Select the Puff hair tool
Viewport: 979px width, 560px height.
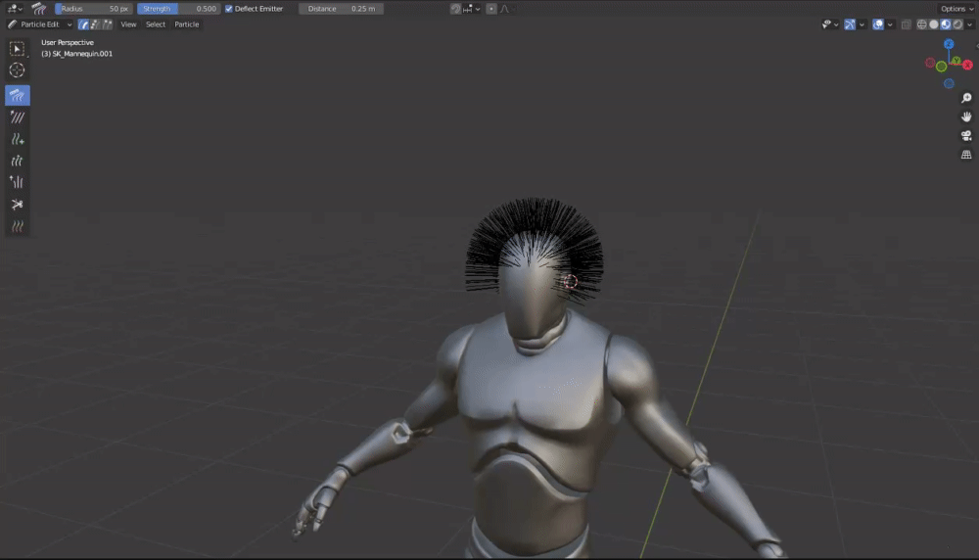(17, 182)
